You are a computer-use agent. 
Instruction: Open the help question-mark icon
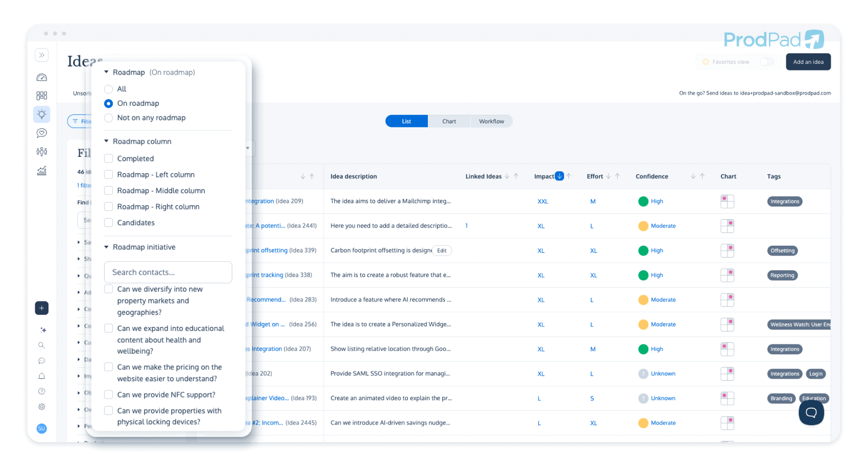(42, 391)
